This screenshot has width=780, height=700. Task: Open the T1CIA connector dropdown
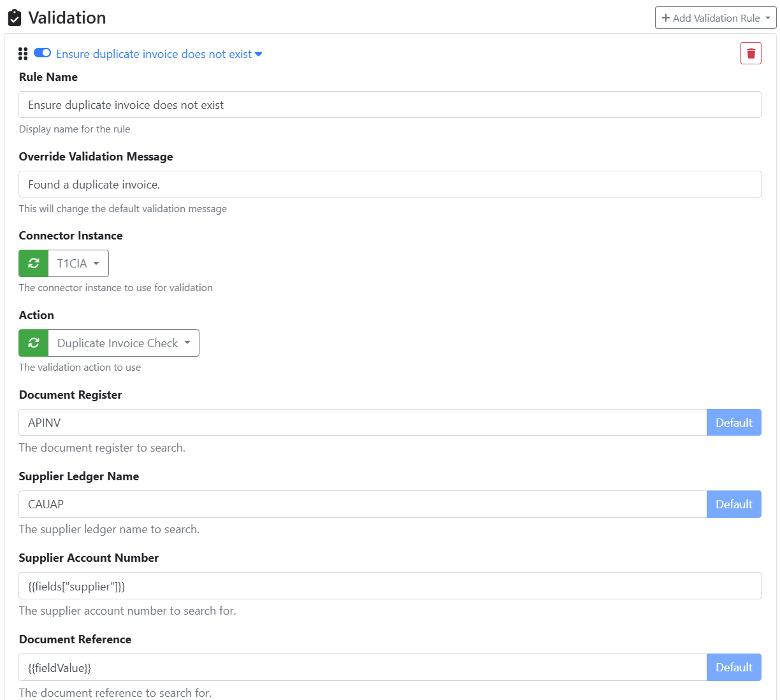click(78, 264)
